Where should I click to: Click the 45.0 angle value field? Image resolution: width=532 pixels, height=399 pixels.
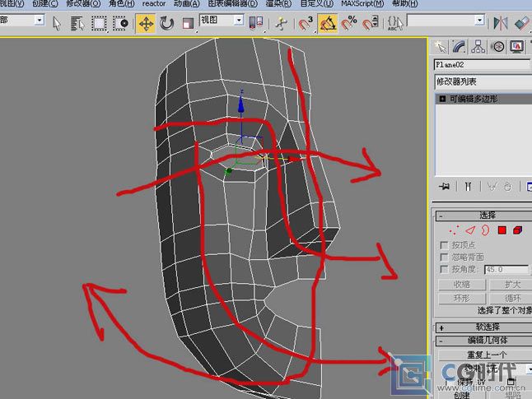tap(506, 270)
